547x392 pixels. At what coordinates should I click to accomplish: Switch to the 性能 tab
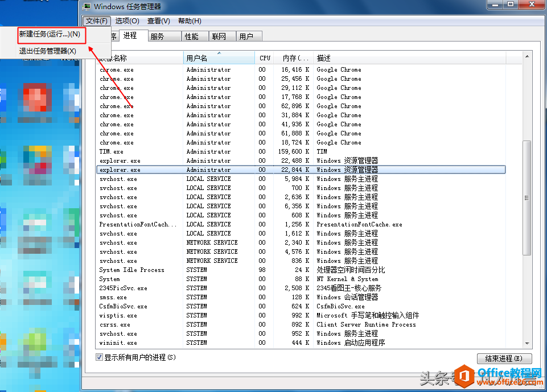195,36
